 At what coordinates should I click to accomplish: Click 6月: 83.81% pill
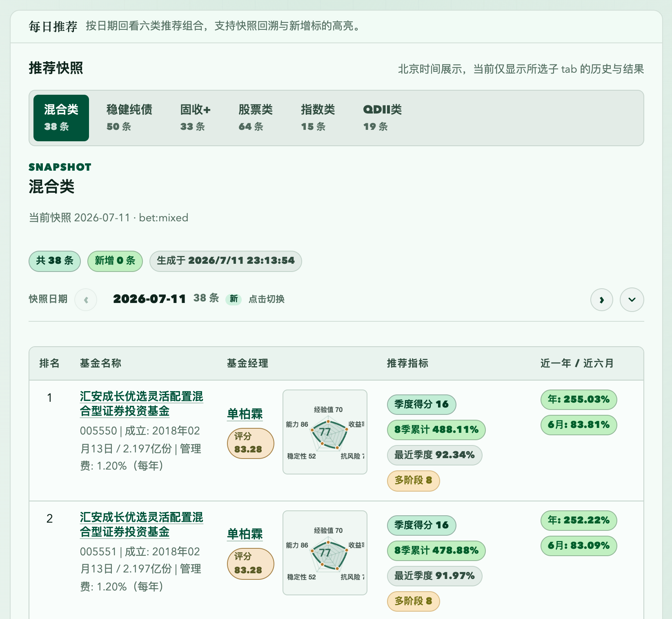579,425
